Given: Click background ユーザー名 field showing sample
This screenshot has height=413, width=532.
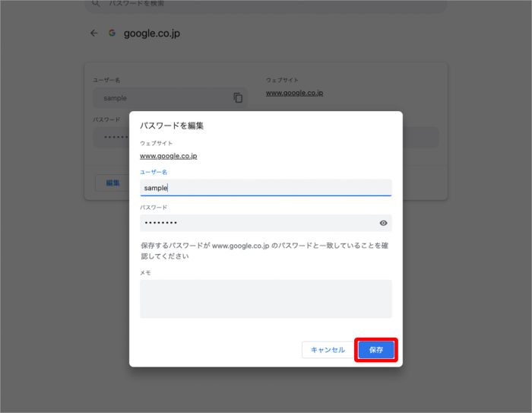Looking at the screenshot, I should click(160, 98).
